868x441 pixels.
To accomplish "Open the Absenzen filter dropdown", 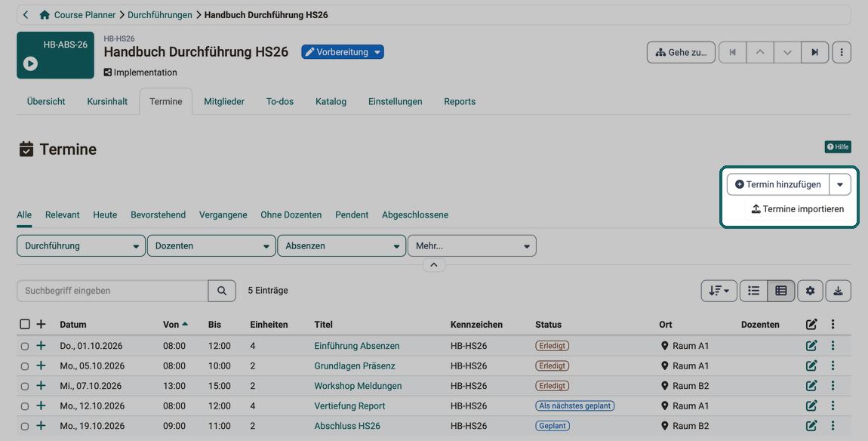I will pos(342,246).
